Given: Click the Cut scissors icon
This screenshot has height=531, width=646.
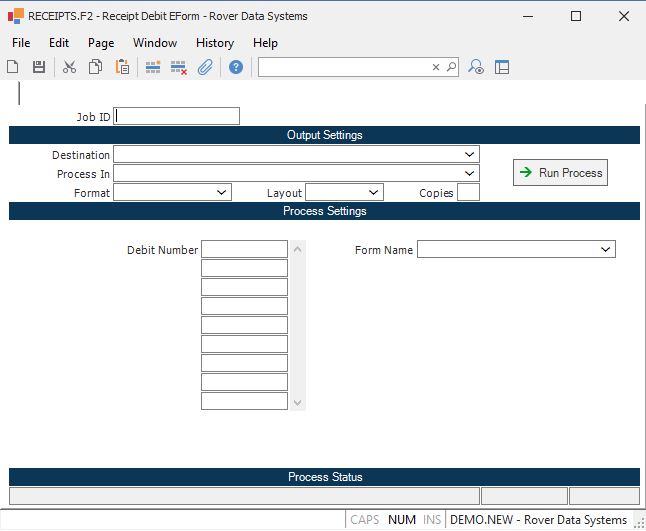Looking at the screenshot, I should (70, 67).
